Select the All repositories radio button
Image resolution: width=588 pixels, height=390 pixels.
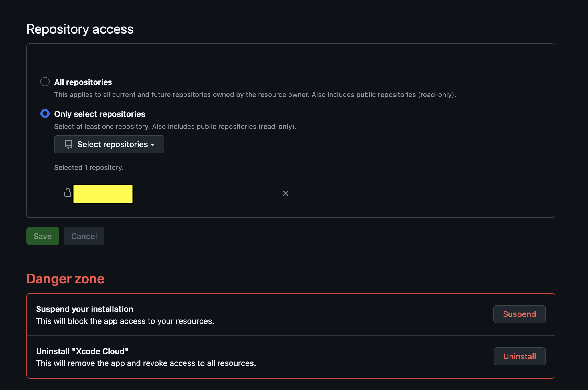click(45, 82)
